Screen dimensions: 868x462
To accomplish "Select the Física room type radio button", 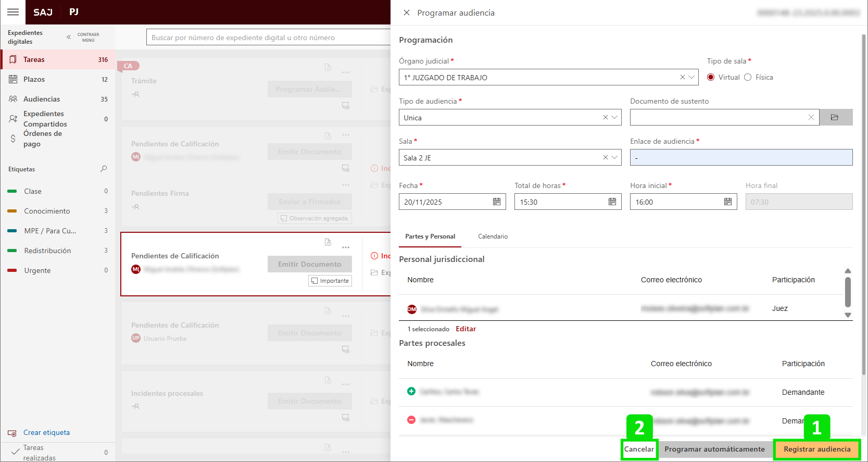I will click(x=748, y=77).
